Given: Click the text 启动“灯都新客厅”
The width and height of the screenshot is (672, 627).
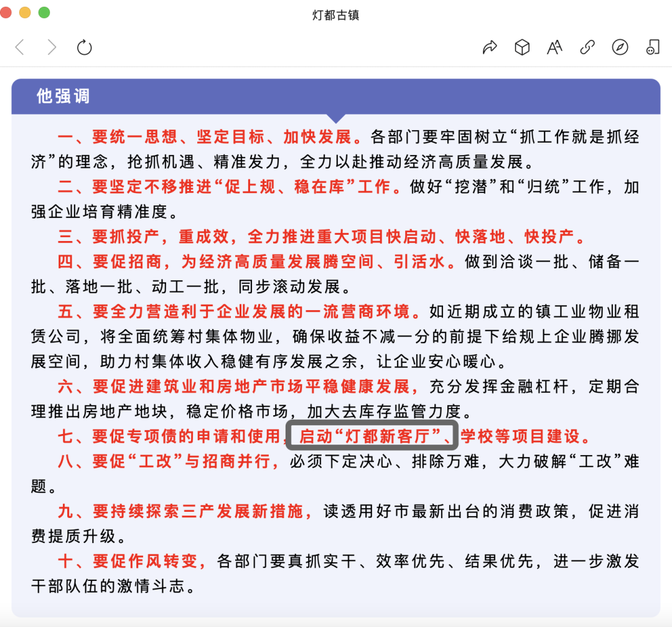Looking at the screenshot, I should click(x=370, y=436).
